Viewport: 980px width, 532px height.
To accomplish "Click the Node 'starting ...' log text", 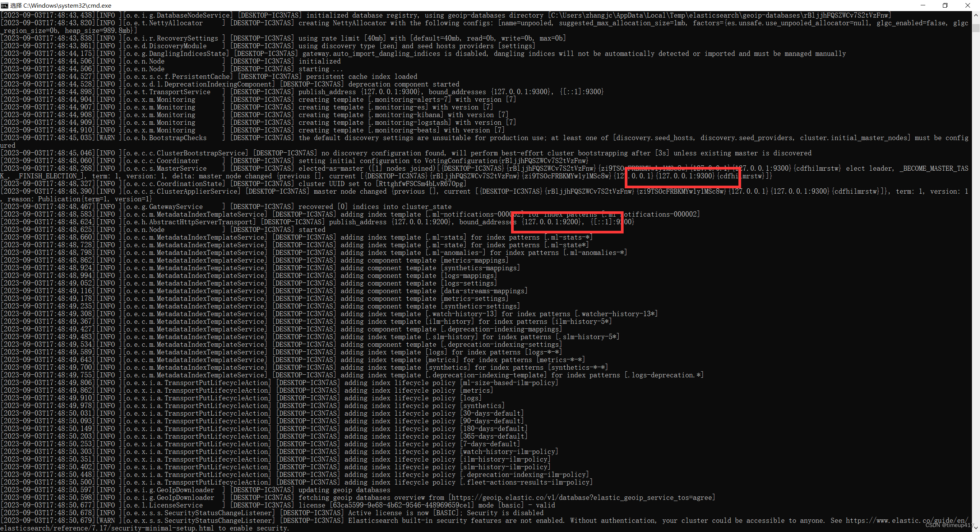I will 321,69.
